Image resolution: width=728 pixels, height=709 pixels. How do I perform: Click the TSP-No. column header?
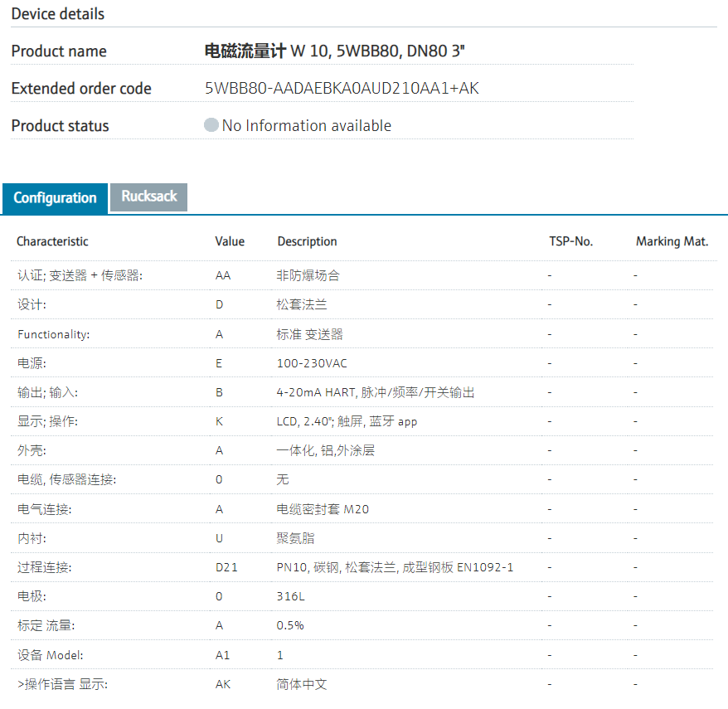[570, 241]
